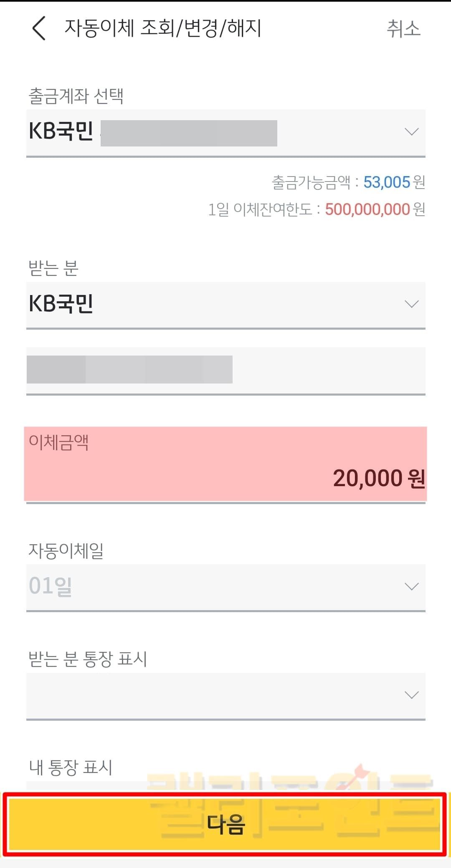The image size is (451, 868).
Task: Click the 자동이체일 label
Action: click(x=66, y=550)
